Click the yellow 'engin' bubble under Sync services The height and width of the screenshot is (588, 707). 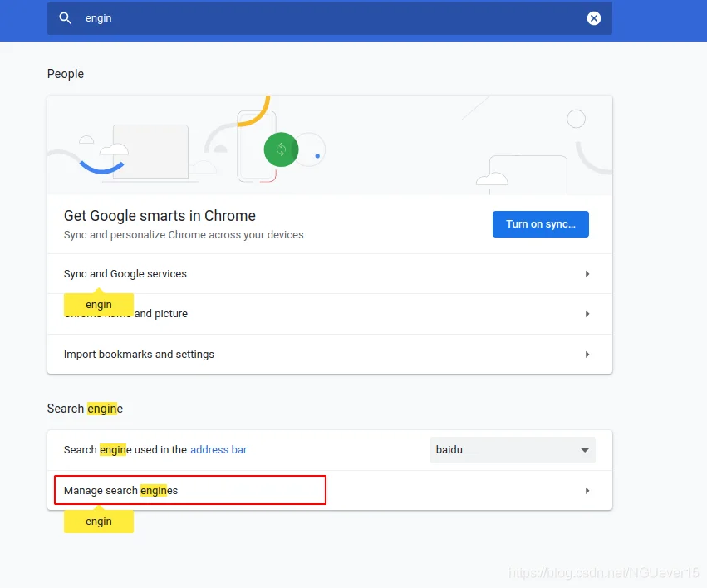pos(99,305)
